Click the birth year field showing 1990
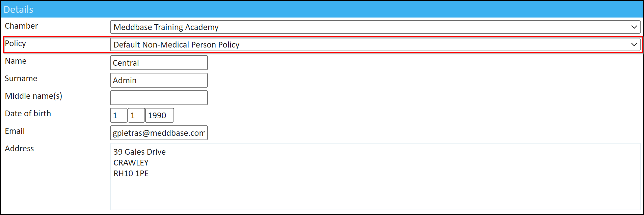This screenshot has height=215, width=644. 159,115
